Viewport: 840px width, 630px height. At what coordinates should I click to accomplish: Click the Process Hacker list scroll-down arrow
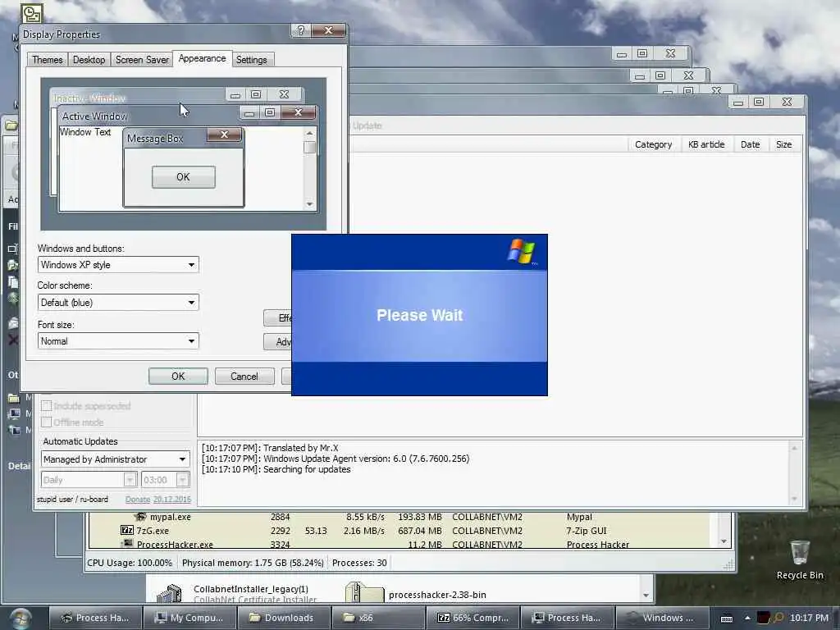[724, 541]
